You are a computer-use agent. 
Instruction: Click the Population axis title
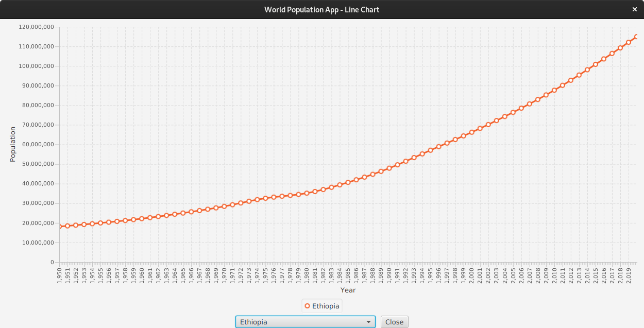[x=12, y=143]
